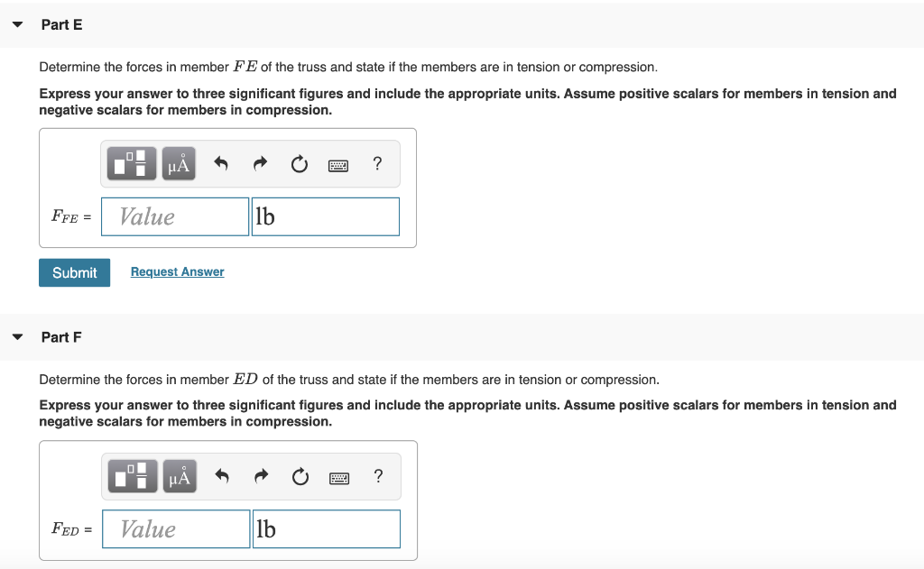
Task: Collapse the Part F section
Action: click(18, 337)
